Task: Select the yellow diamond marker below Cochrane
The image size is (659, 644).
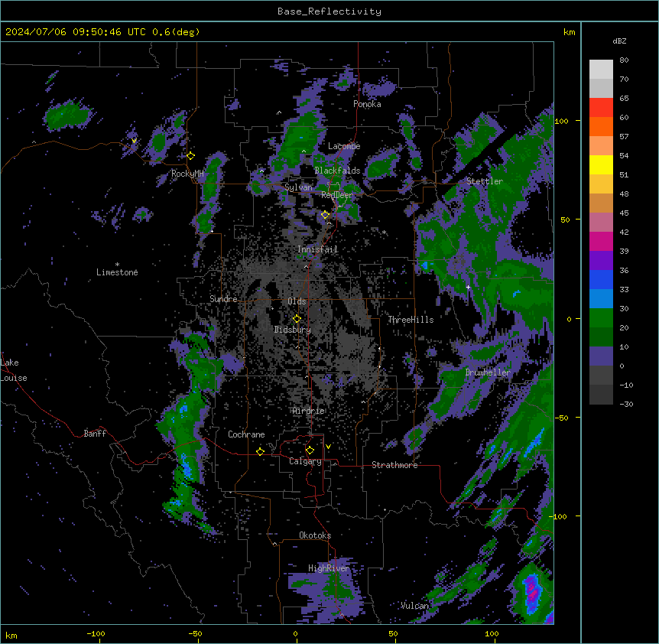Action: [x=260, y=451]
